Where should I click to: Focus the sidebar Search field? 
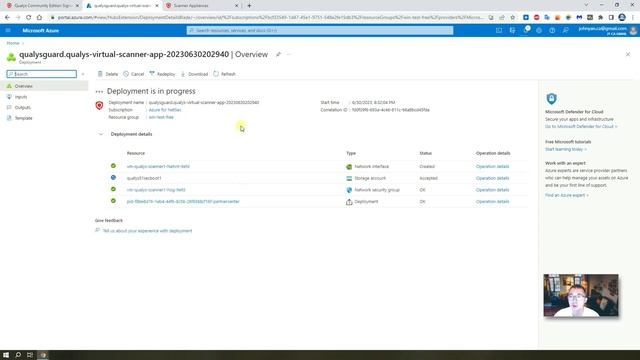pyautogui.click(x=42, y=74)
